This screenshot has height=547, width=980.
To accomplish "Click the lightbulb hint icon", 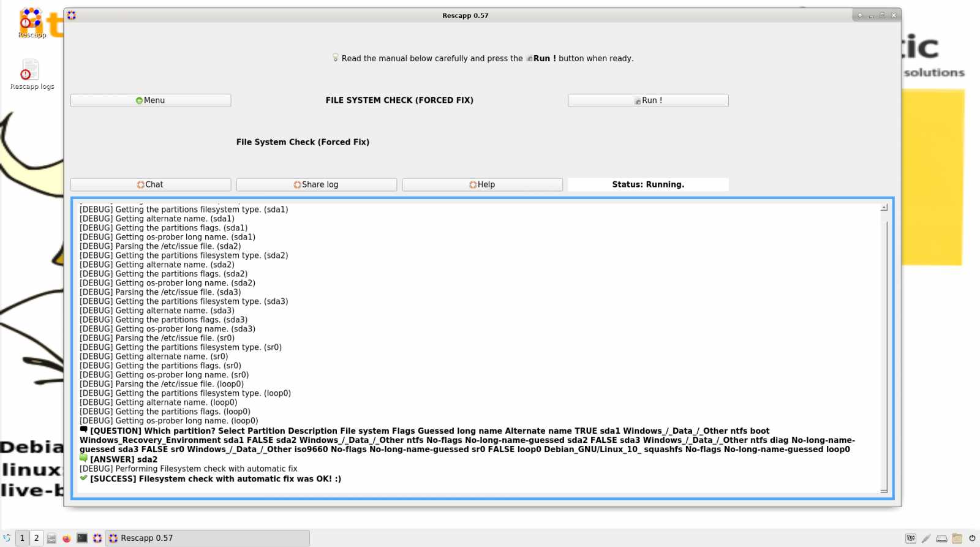I will [x=335, y=58].
